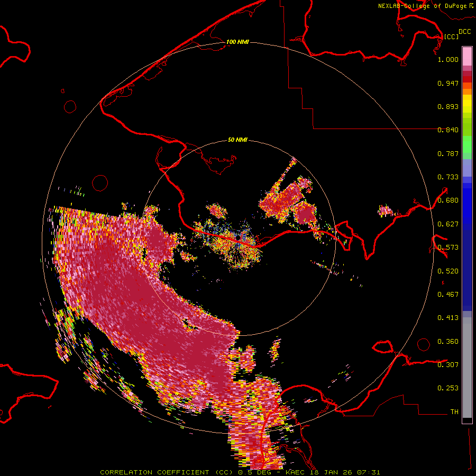Image resolution: width=476 pixels, height=476 pixels.
Task: Click the 100 NMI range ring label
Action: [237, 42]
